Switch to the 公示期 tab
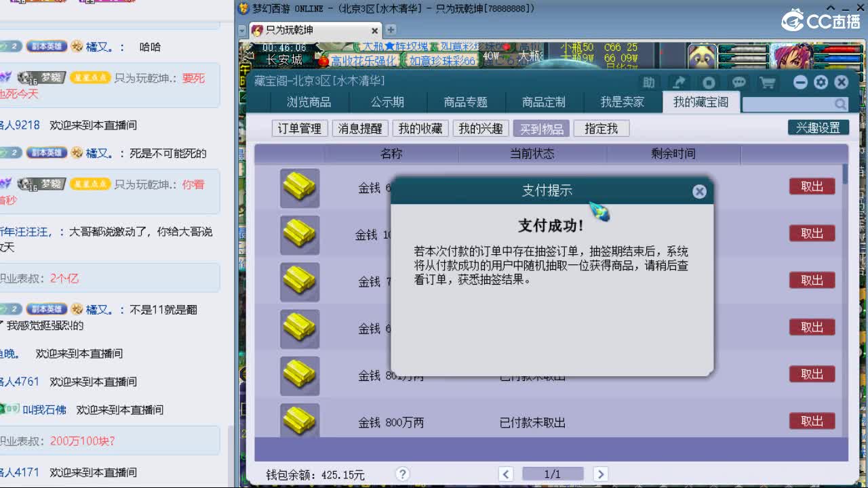 tap(387, 102)
